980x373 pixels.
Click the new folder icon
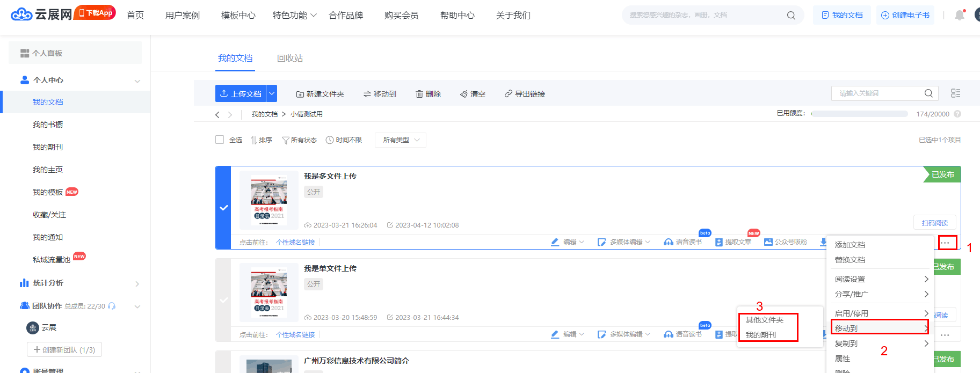click(300, 94)
